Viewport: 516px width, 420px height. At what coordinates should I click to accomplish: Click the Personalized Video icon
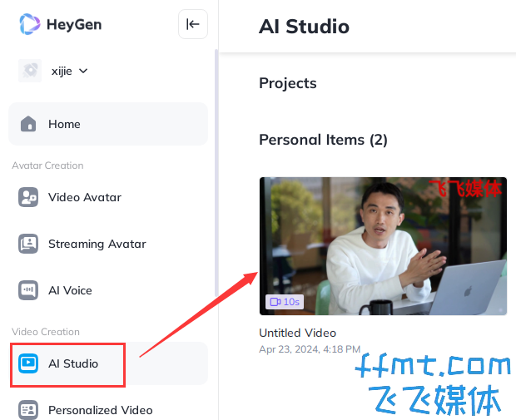click(28, 410)
